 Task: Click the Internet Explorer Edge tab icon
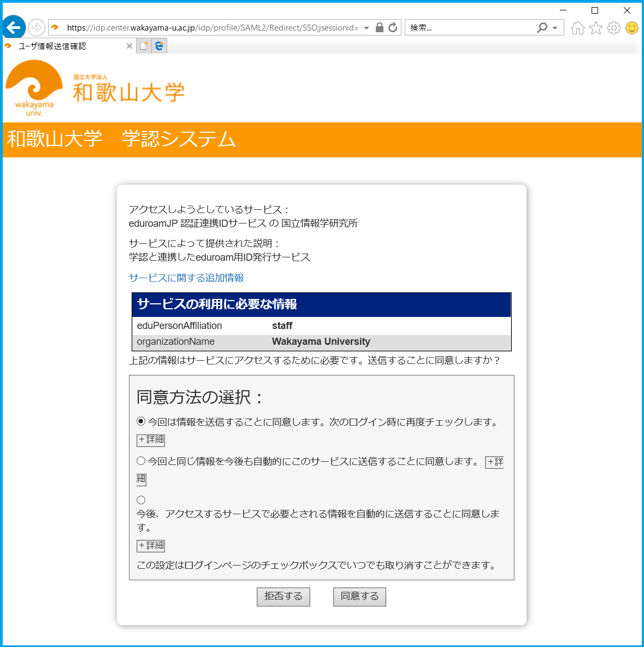[x=159, y=46]
